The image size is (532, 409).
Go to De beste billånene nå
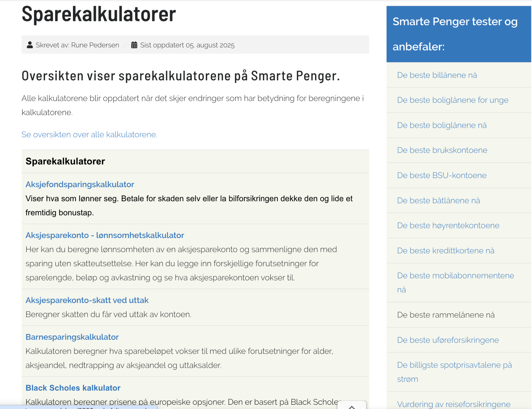(437, 75)
